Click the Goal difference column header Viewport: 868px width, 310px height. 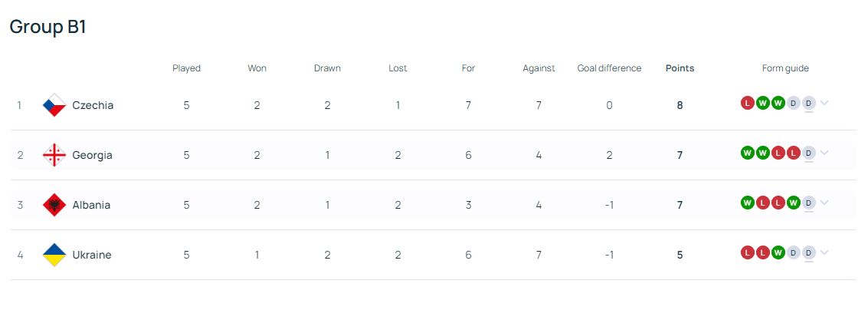(610, 68)
